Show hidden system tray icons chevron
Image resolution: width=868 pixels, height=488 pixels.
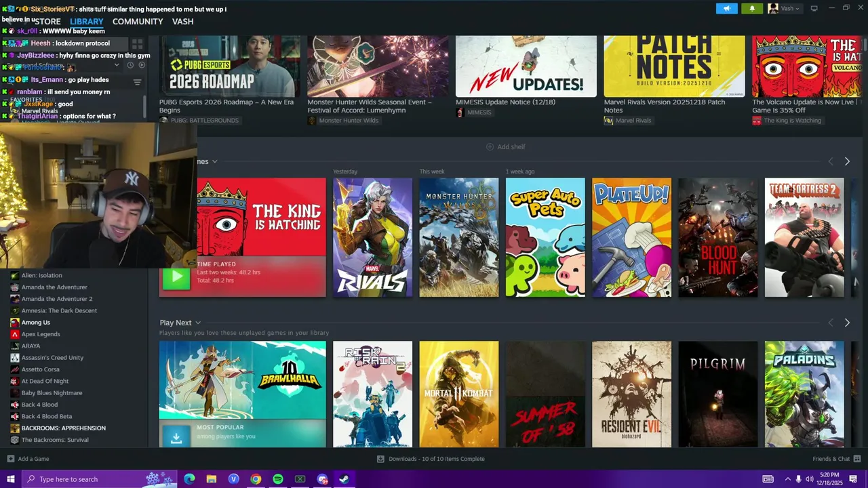point(787,479)
